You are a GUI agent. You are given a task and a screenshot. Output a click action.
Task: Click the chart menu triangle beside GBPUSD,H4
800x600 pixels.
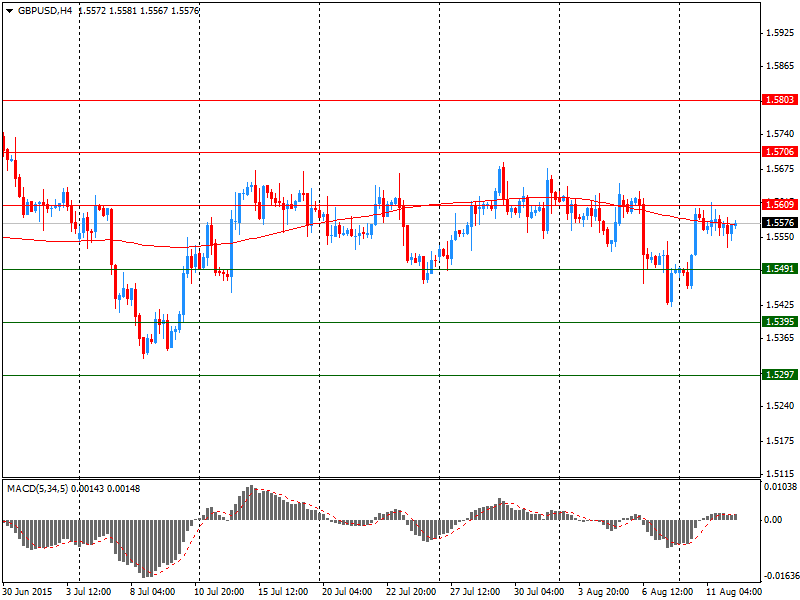9,11
